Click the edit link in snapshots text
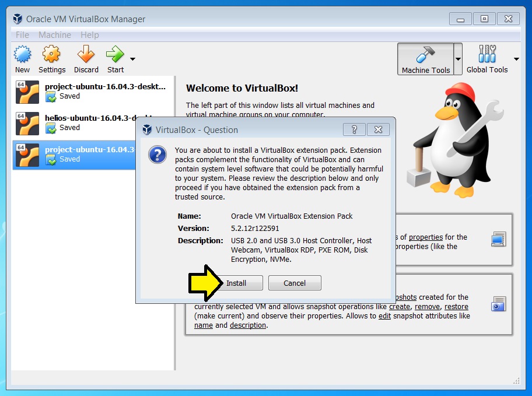 click(385, 316)
